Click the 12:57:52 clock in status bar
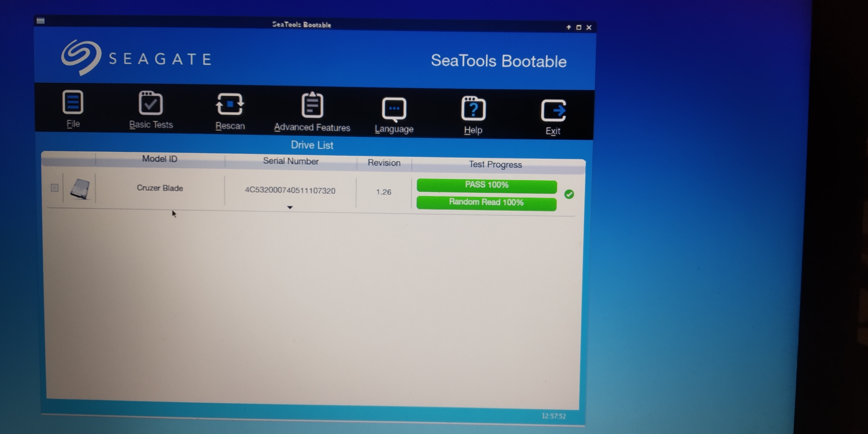Viewport: 868px width, 434px height. pyautogui.click(x=554, y=416)
